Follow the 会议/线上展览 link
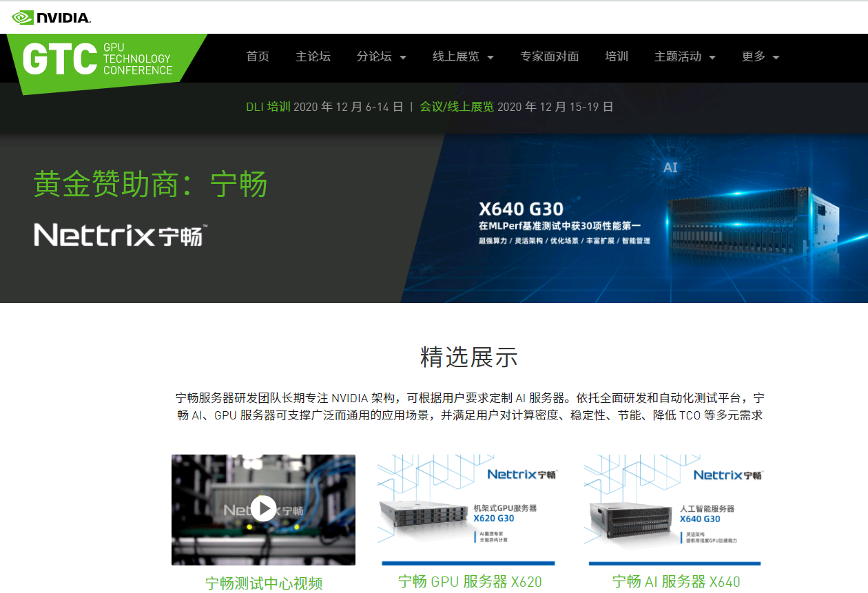The height and width of the screenshot is (593, 868). tap(457, 107)
